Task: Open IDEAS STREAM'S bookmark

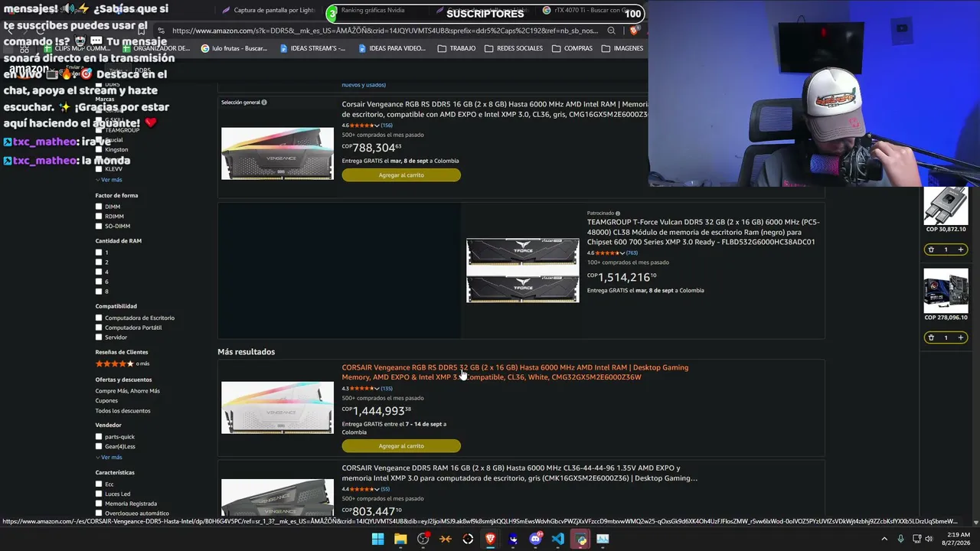Action: click(313, 48)
